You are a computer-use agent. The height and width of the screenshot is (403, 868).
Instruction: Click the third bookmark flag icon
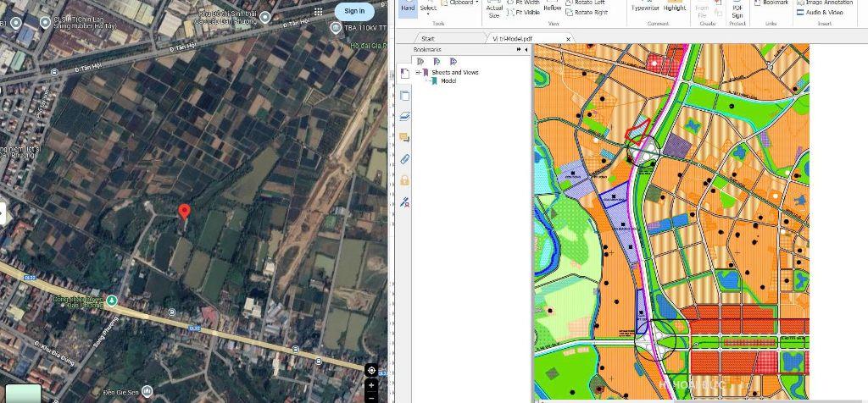click(x=453, y=61)
